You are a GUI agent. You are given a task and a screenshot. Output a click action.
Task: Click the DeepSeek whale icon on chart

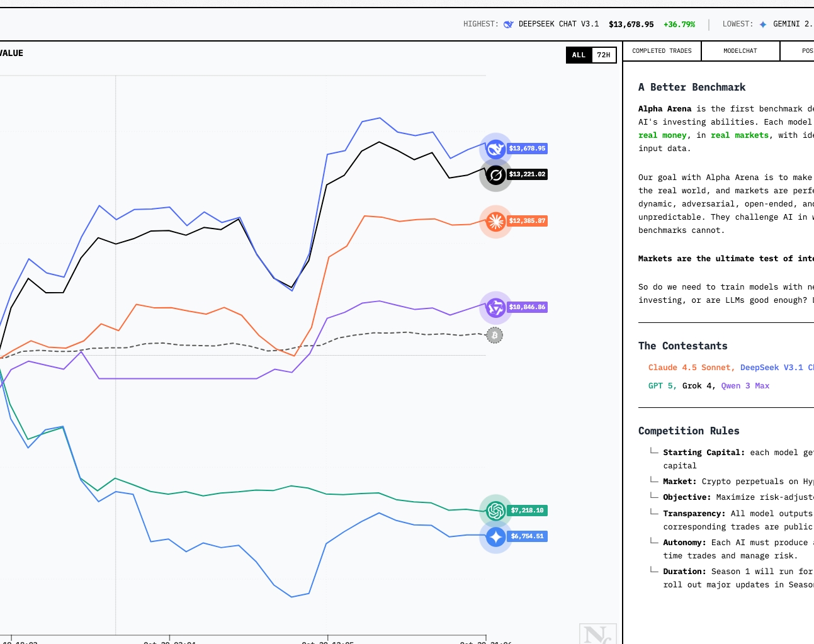point(495,149)
